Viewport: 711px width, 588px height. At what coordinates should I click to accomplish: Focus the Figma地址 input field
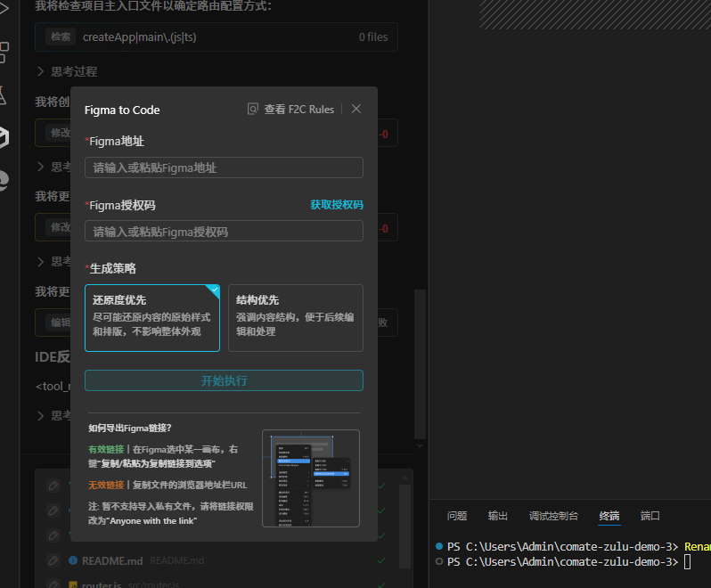pyautogui.click(x=224, y=167)
